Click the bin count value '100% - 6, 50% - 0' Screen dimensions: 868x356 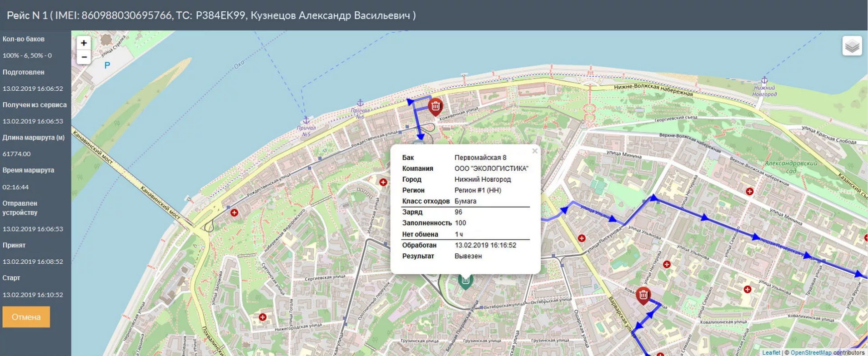(x=27, y=55)
